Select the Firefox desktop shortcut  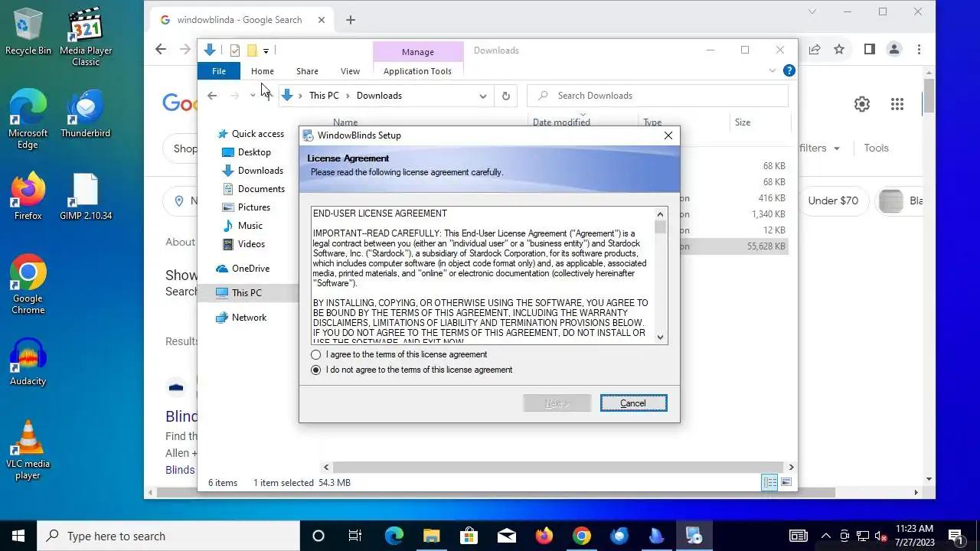[x=28, y=197]
